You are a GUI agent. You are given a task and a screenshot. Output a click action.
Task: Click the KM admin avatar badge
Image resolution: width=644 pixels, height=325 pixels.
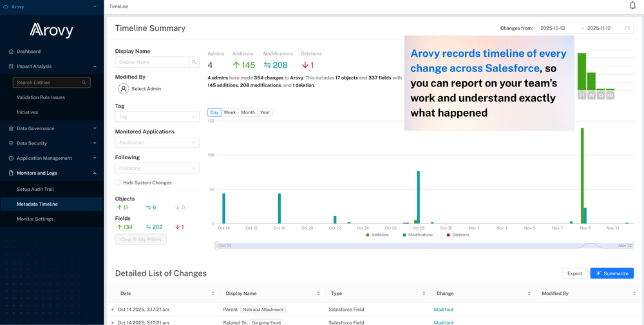click(x=610, y=95)
